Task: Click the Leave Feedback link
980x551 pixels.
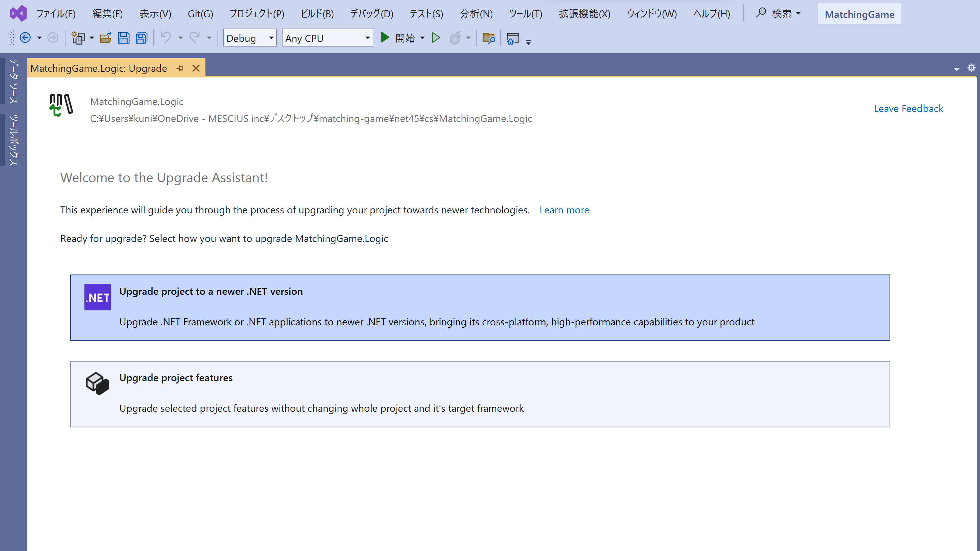Action: [x=909, y=109]
